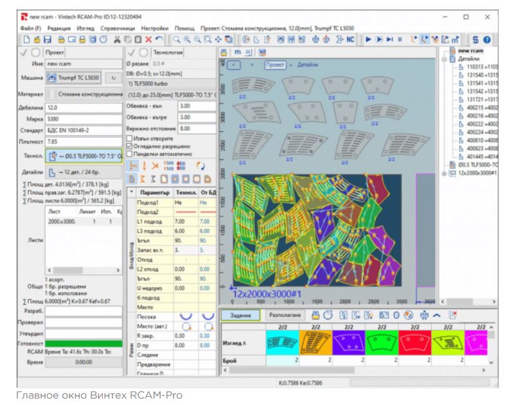Click the 1) TLF5000 turbo selector
This screenshot has width=532, height=405.
coord(171,84)
